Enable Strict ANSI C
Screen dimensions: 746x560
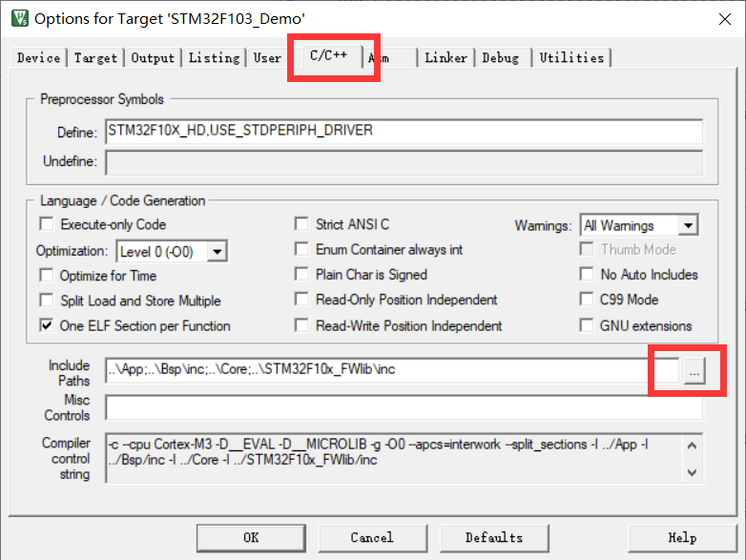[301, 223]
